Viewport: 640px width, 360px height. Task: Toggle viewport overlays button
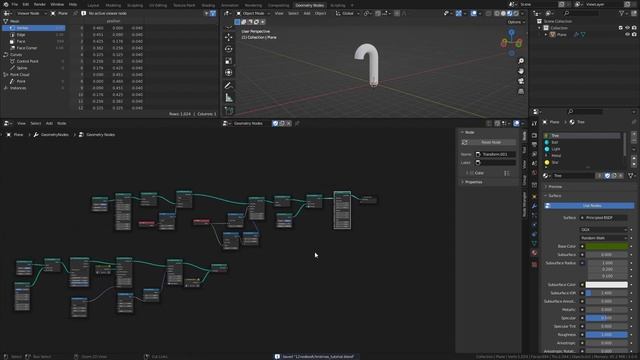(473, 13)
